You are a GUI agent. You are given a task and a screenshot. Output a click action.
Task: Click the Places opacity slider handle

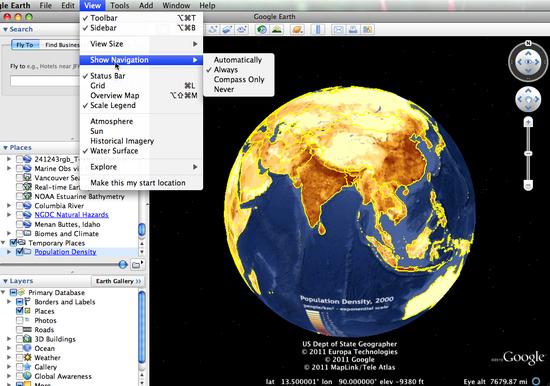pos(123,265)
